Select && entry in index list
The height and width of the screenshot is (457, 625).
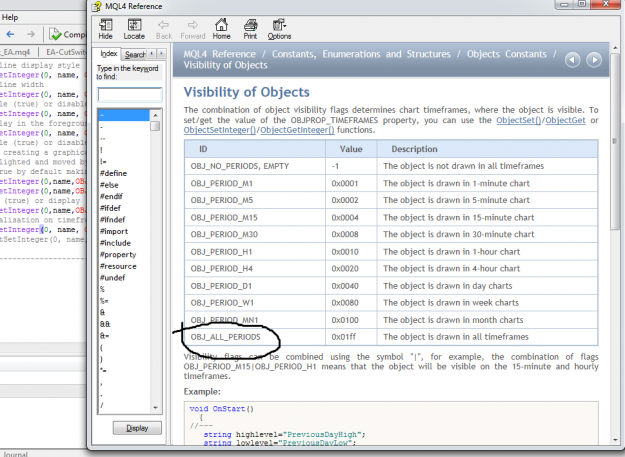pyautogui.click(x=105, y=324)
